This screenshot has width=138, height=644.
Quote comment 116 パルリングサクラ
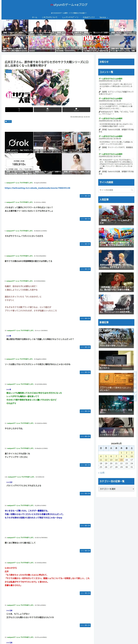click(85, 494)
